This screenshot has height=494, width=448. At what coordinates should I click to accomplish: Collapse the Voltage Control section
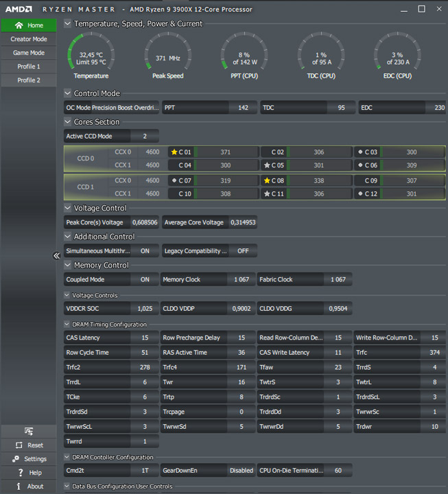67,208
